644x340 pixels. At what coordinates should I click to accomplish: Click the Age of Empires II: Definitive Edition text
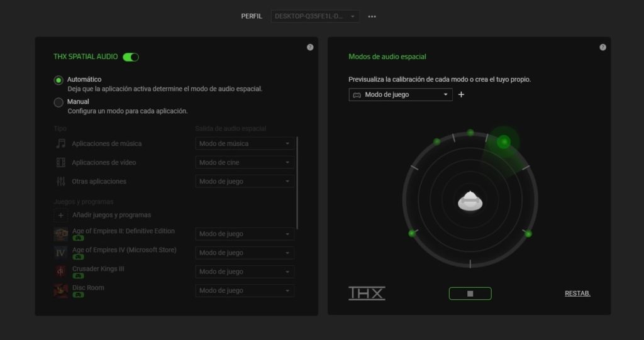point(124,231)
